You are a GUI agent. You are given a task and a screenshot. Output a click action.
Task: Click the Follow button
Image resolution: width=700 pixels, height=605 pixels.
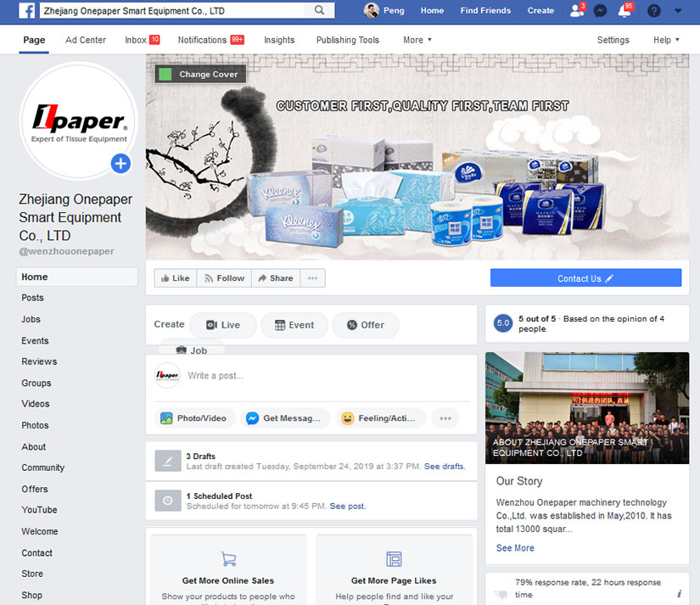click(x=224, y=278)
